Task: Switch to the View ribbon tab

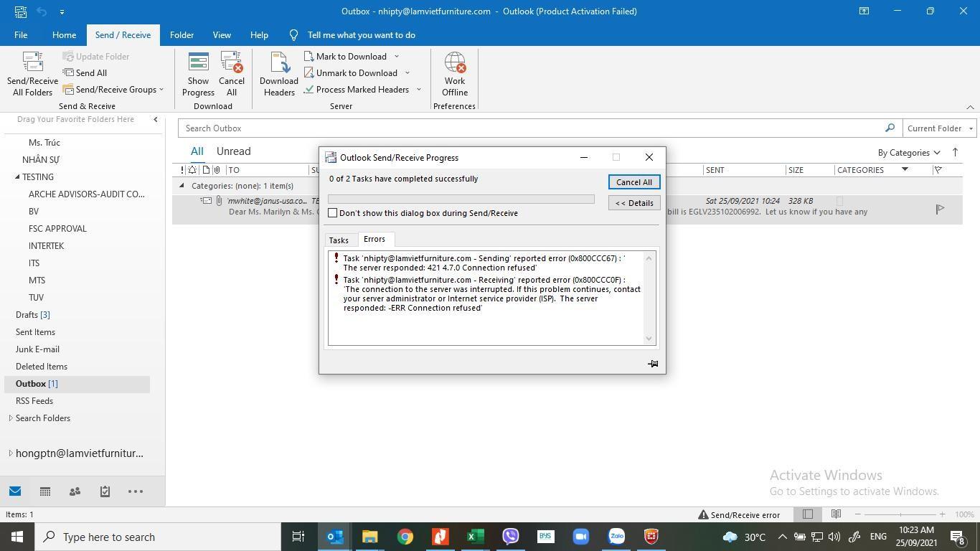Action: point(222,34)
